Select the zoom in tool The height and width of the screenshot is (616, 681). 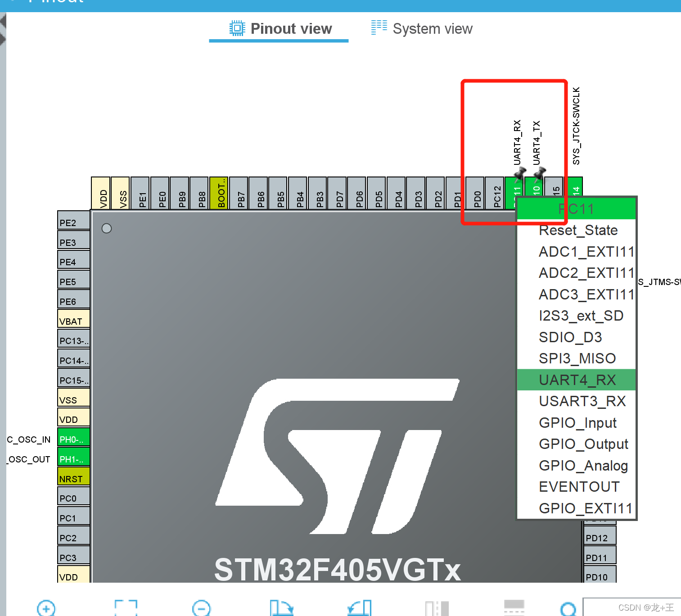(x=46, y=609)
